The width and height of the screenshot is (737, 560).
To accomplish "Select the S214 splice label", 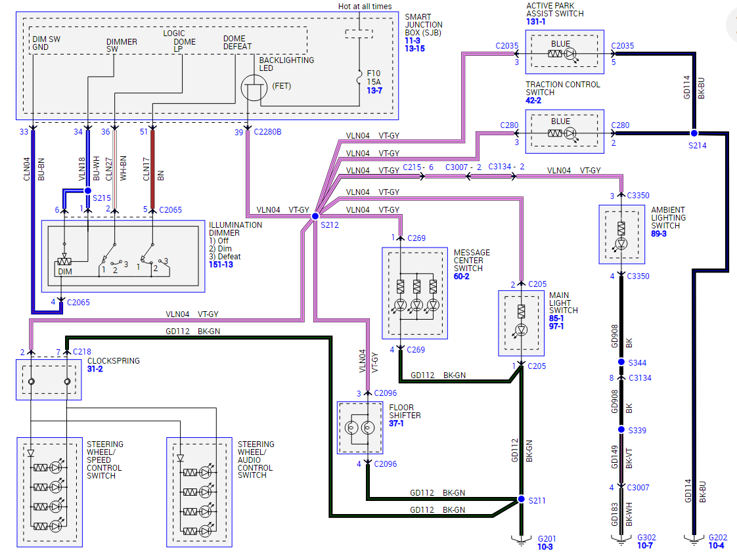I will (x=698, y=146).
